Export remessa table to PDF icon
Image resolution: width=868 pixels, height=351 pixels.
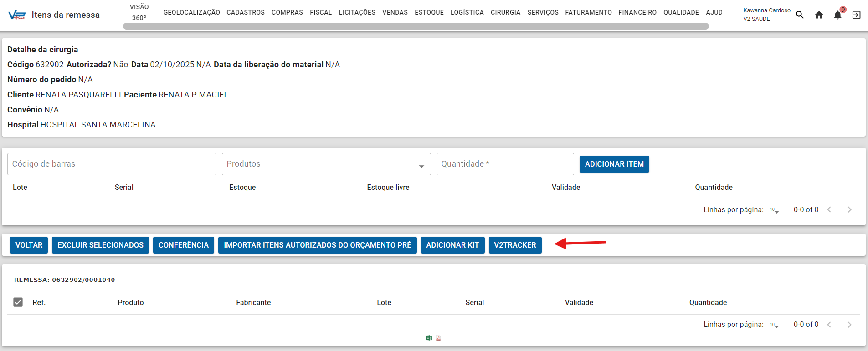[x=438, y=338]
